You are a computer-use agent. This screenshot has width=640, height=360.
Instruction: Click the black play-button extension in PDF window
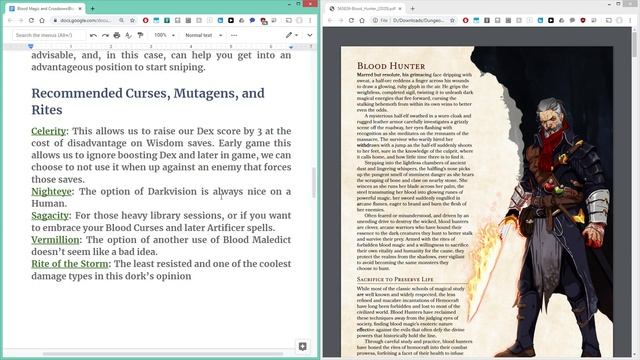coord(551,20)
